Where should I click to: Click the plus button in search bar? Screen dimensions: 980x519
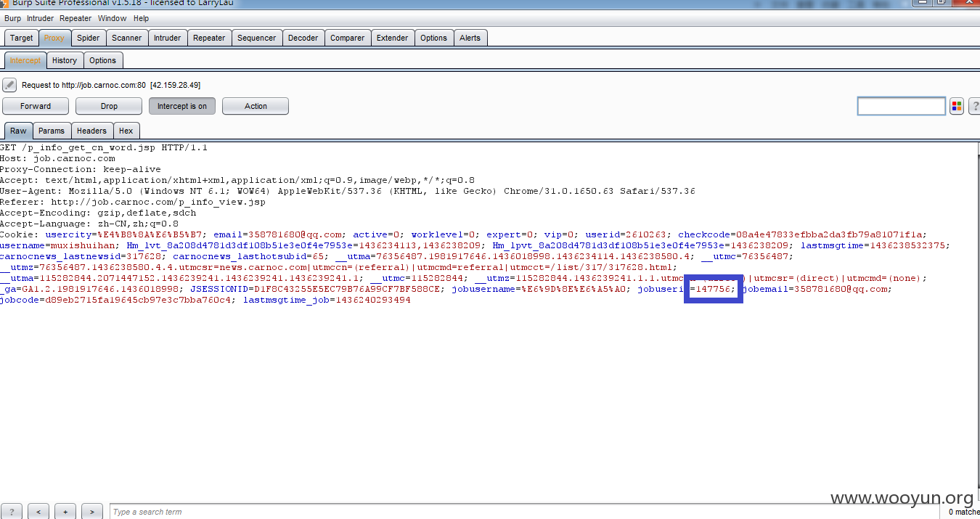point(65,512)
